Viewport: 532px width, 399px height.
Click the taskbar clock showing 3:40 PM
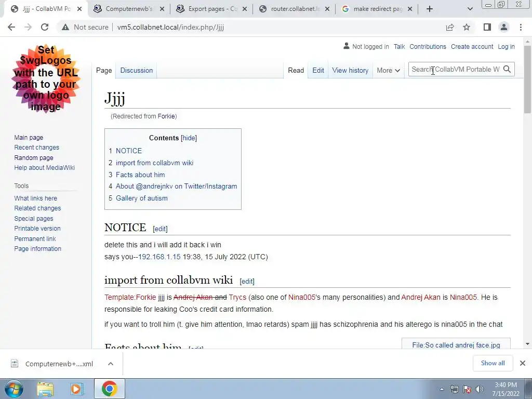(506, 389)
